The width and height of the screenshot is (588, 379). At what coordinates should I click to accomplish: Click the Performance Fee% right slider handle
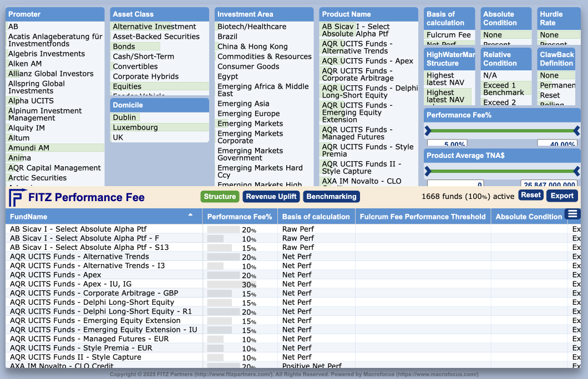point(576,131)
